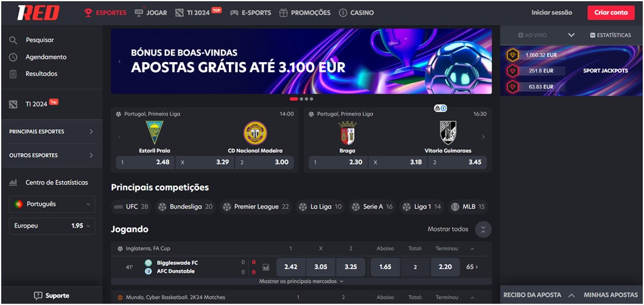Viewport: 644px width, 305px height.
Task: Open the Centro de Estatísticas chart icon
Action: tap(13, 182)
